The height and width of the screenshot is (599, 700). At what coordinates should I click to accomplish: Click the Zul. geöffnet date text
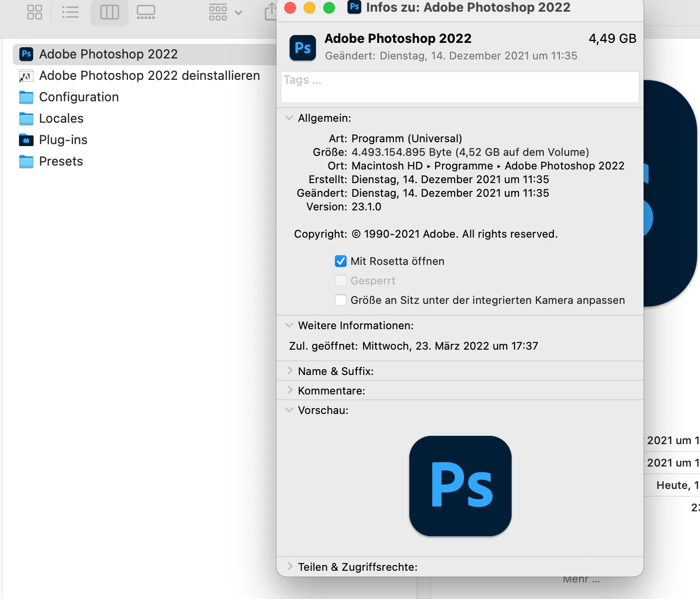point(450,346)
